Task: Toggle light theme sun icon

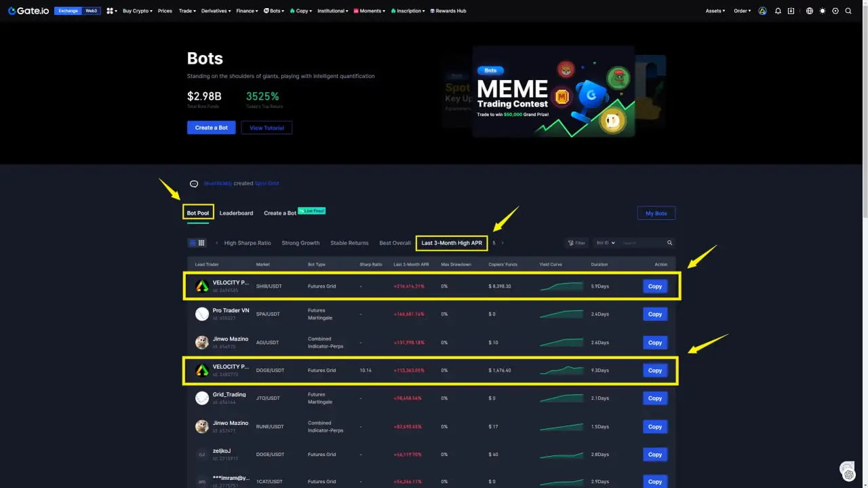Action: 823,11
